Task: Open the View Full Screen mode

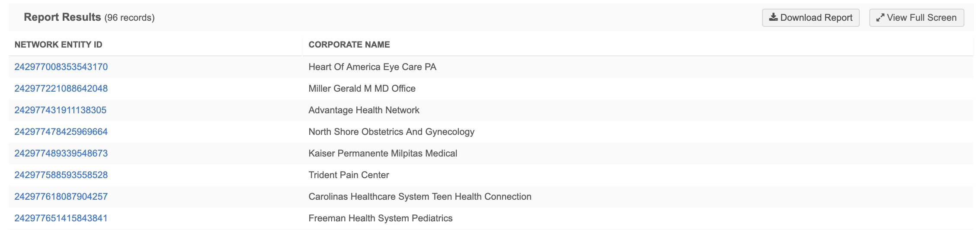Action: pos(916,18)
